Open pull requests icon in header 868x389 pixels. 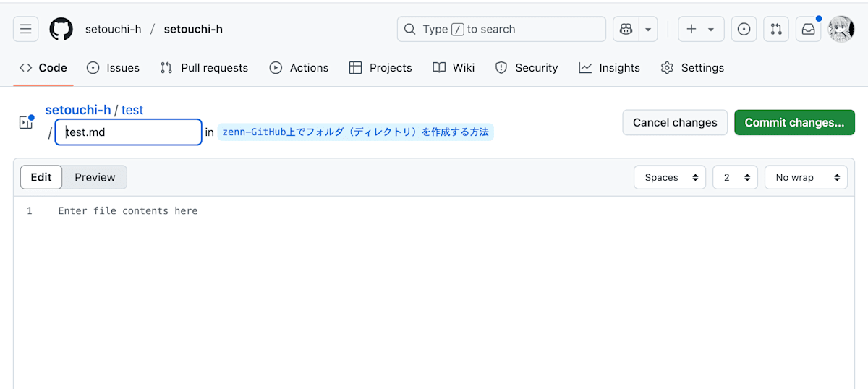tap(776, 29)
